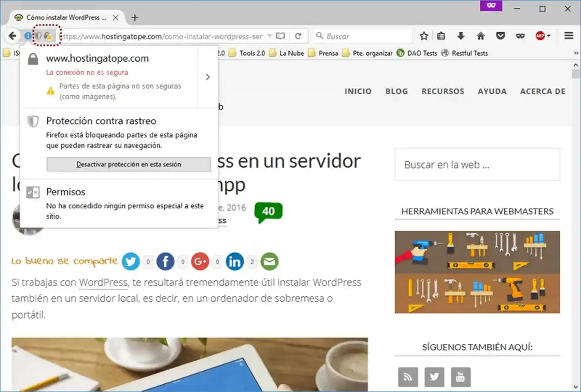
Task: Bookmark this page with the star icon
Action: point(424,36)
